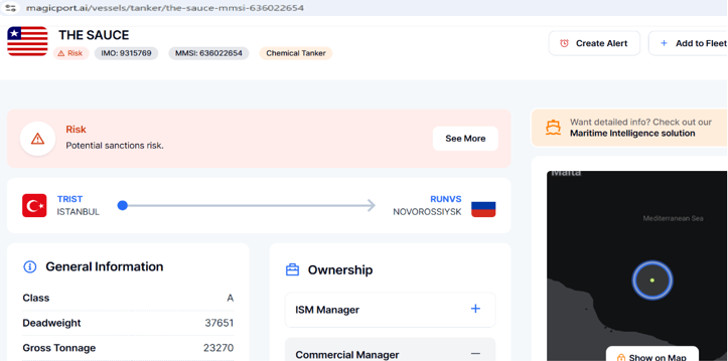This screenshot has width=728, height=361.
Task: Click the Chemical Tanker badge
Action: click(x=296, y=53)
